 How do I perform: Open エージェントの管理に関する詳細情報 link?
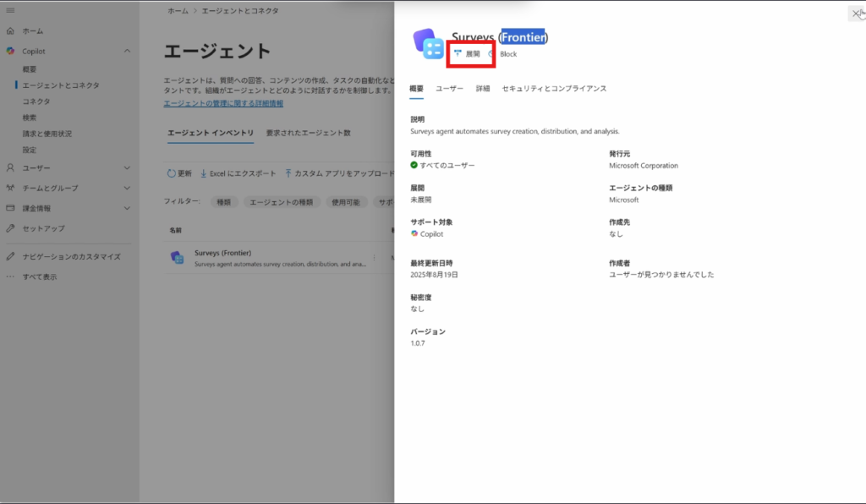[x=223, y=103]
